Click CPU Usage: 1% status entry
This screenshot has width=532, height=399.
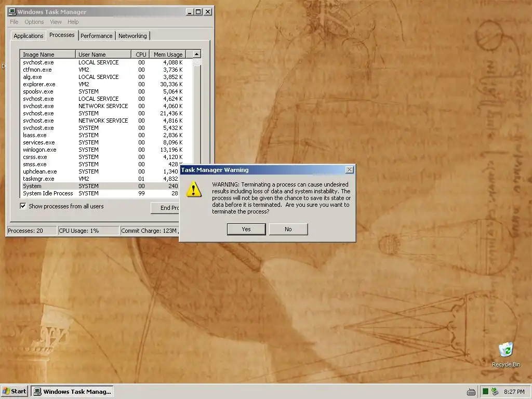pyautogui.click(x=88, y=231)
